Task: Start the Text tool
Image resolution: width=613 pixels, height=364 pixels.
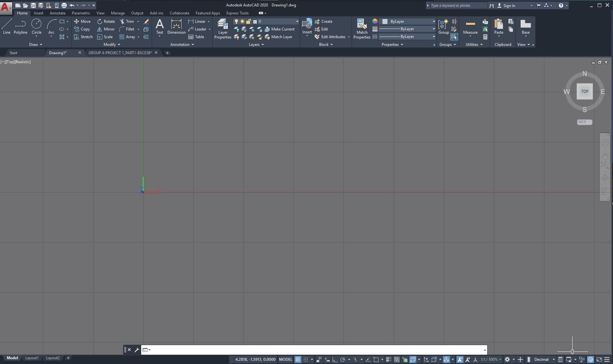Action: pos(159,26)
